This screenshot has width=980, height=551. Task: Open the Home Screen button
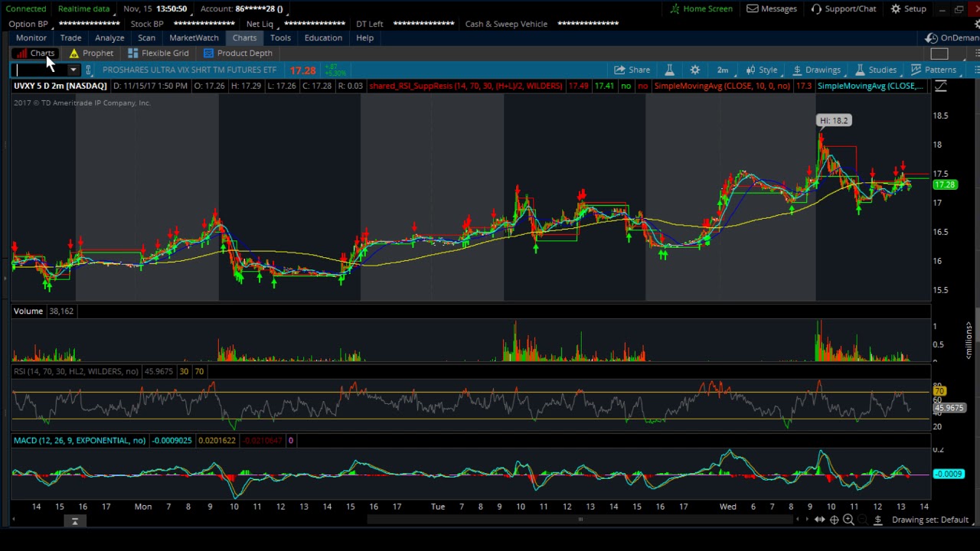[701, 8]
